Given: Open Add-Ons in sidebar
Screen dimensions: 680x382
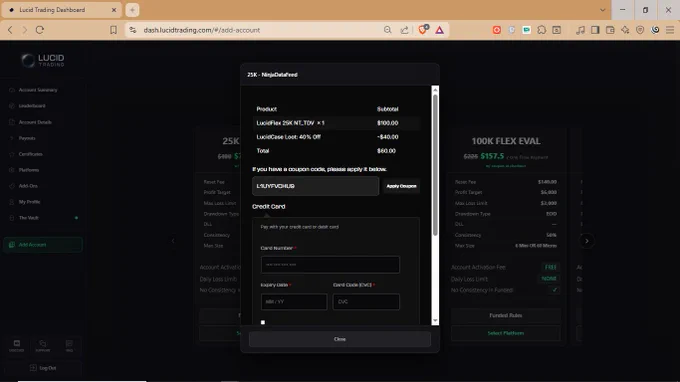Looking at the screenshot, I should click(x=28, y=186).
